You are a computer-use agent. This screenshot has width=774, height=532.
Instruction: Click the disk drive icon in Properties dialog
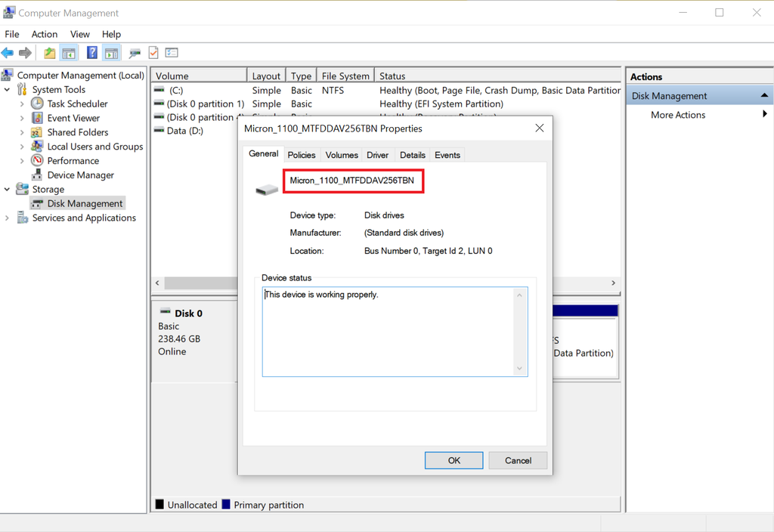pos(267,190)
